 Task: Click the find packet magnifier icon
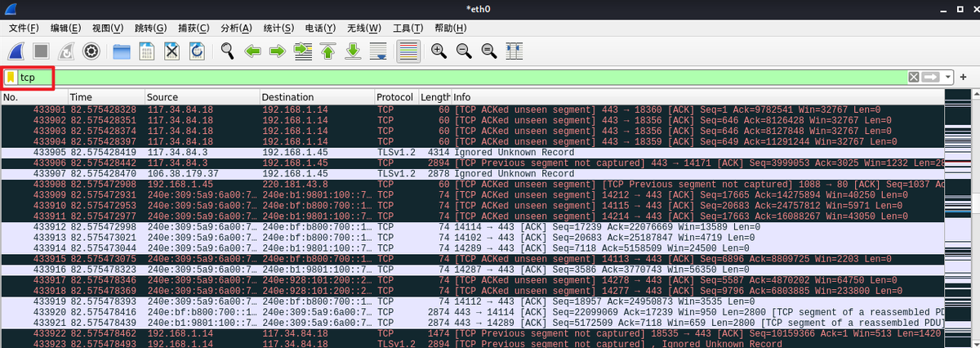228,51
